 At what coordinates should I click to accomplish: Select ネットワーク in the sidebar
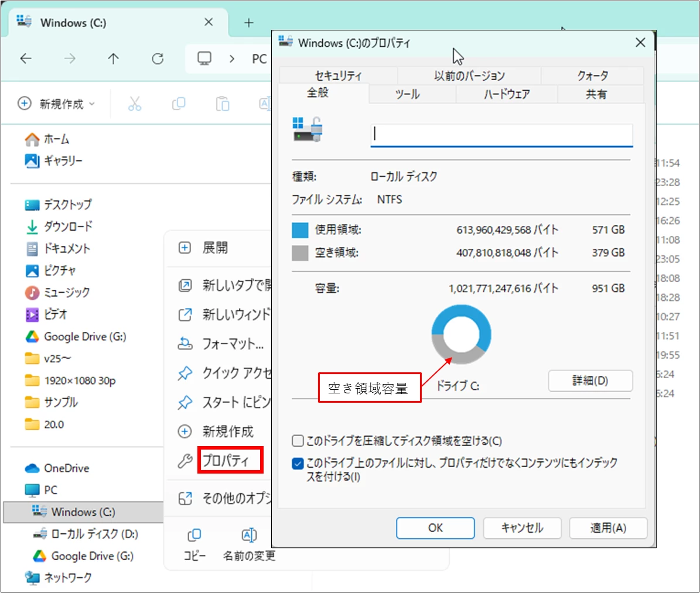click(58, 577)
